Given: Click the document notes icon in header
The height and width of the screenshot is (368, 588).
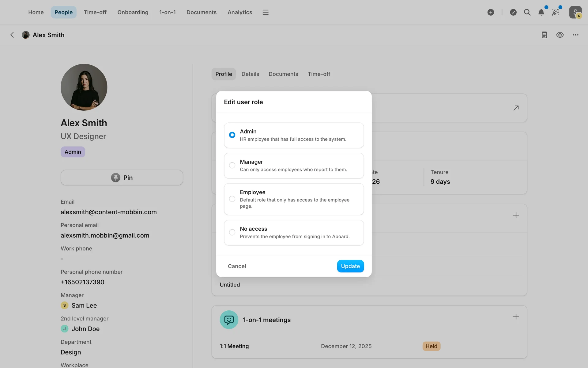Looking at the screenshot, I should 544,35.
